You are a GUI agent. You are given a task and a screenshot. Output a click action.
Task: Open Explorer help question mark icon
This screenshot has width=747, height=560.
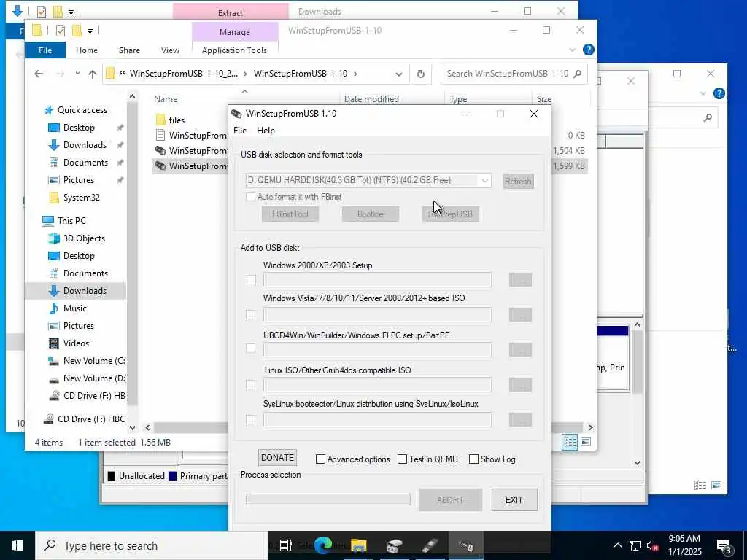589,50
